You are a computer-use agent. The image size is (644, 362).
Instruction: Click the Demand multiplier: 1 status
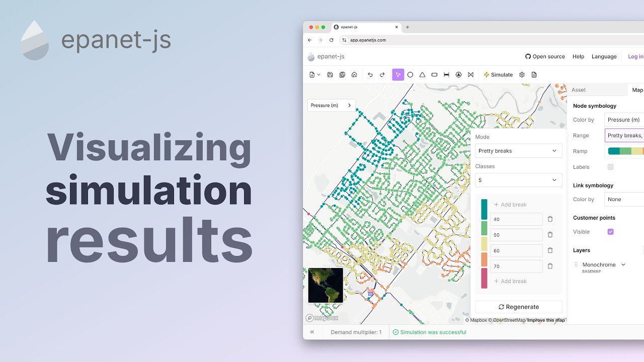coord(356,332)
